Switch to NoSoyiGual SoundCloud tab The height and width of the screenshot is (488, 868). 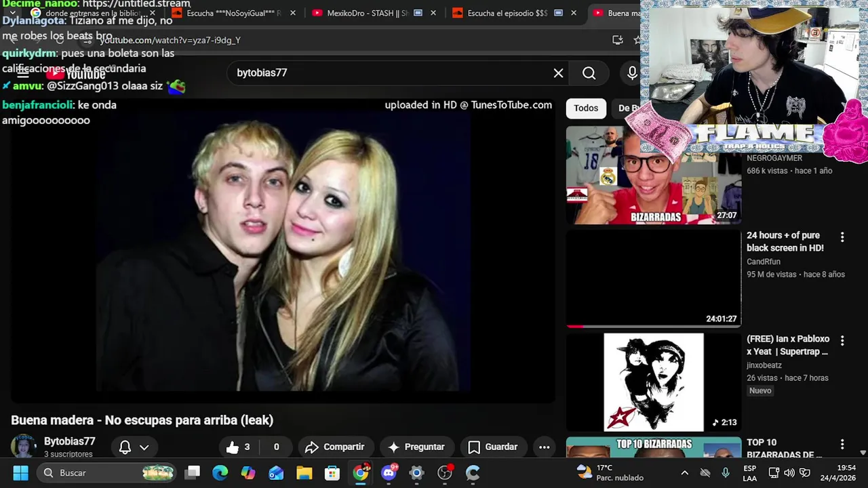(233, 13)
